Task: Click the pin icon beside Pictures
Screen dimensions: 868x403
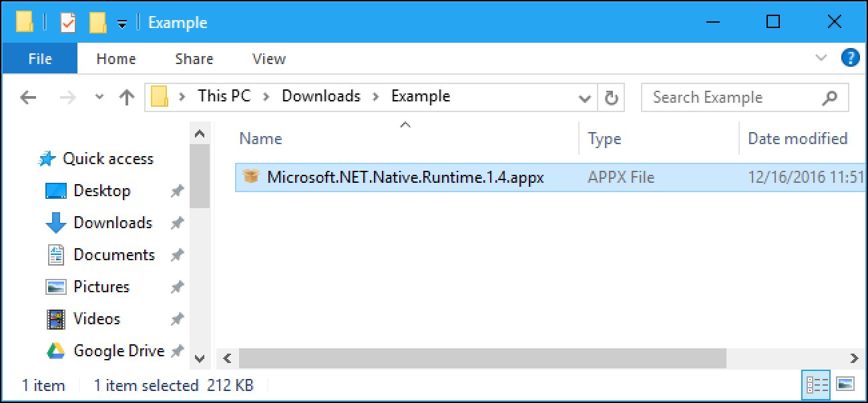Action: [176, 288]
